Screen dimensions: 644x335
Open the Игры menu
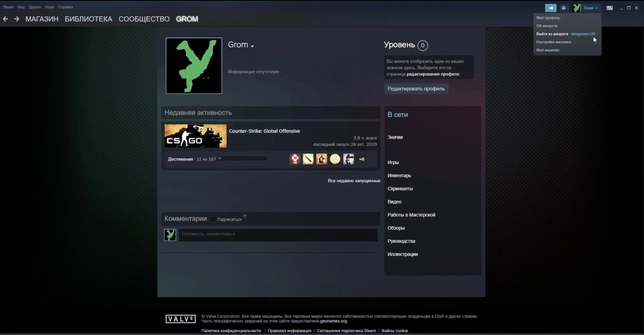[x=50, y=7]
